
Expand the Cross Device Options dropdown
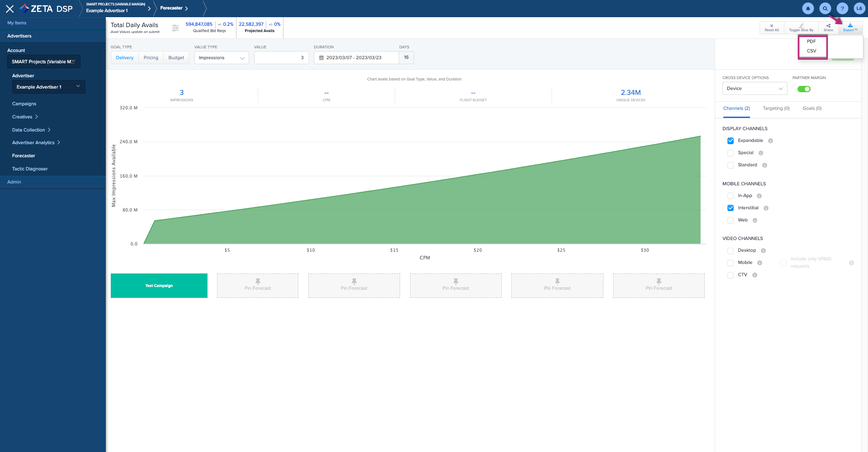coord(755,89)
